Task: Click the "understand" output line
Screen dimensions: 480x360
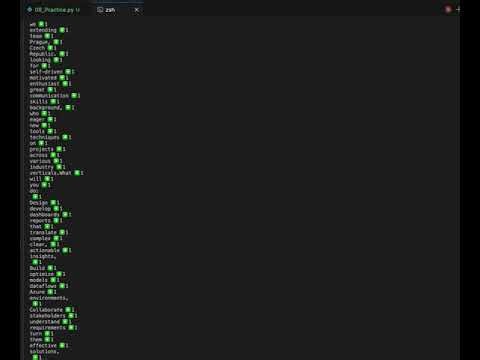Action: [x=50, y=322]
